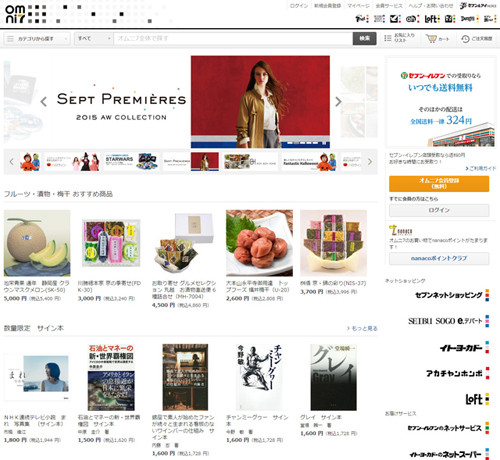Select the food dishes banner thumbnail

250,162
